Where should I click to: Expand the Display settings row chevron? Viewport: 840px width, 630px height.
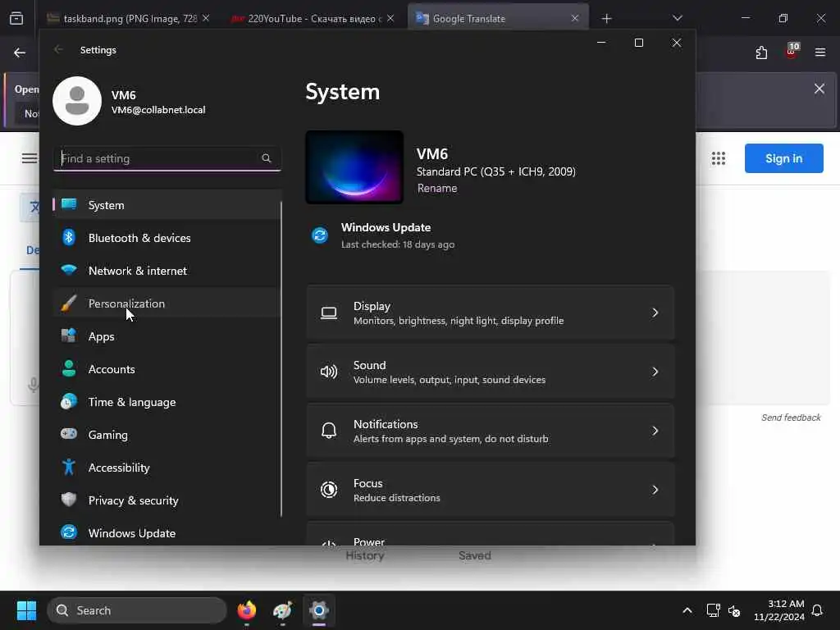(x=655, y=313)
